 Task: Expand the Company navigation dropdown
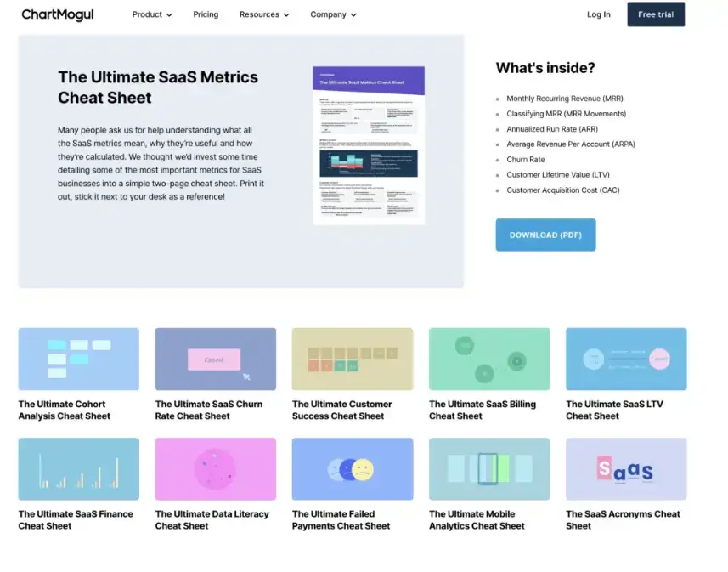[x=333, y=14]
